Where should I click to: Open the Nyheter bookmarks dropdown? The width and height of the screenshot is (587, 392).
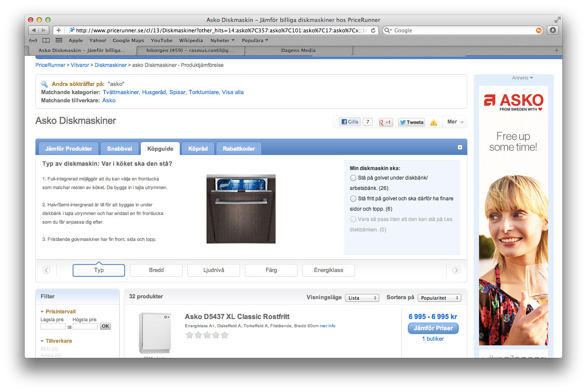click(x=222, y=41)
